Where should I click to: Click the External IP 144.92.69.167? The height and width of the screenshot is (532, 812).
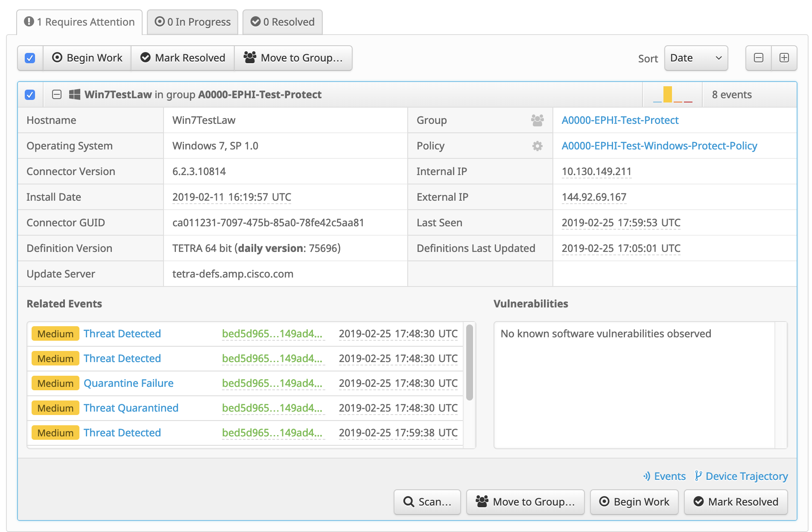click(594, 197)
